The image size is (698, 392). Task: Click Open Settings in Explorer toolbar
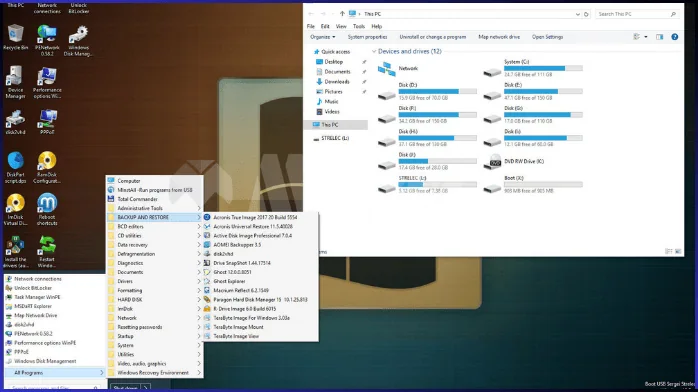[x=548, y=37]
